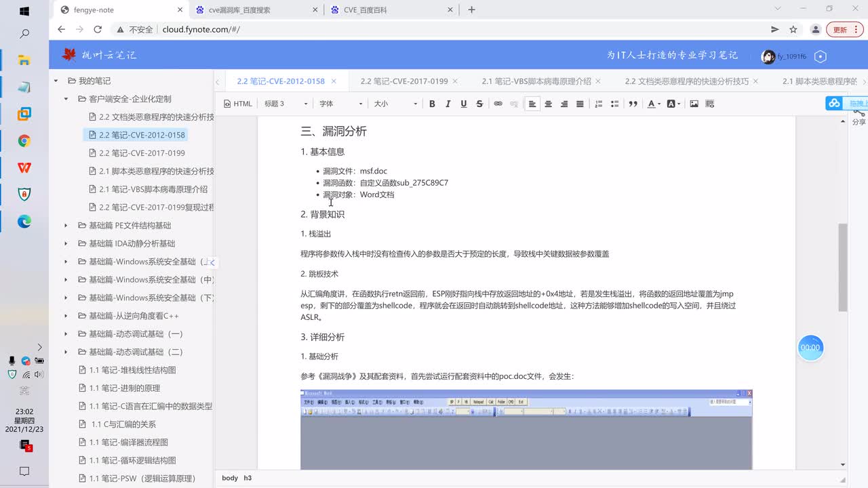Screen dimensions: 868x488
Task: Click the hexagon settings icon in header
Action: tap(821, 56)
